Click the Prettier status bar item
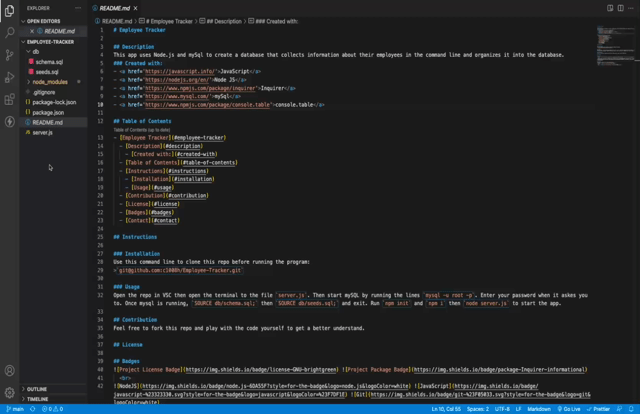Screen dimensions: 640x414 point(598,409)
